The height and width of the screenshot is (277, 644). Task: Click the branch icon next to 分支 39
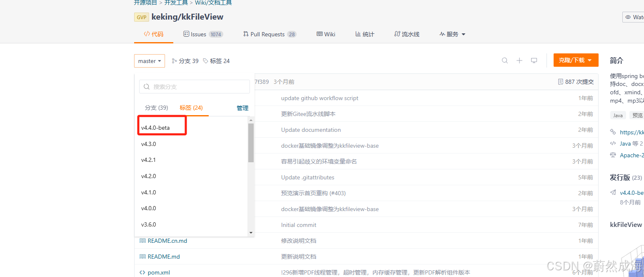(175, 61)
